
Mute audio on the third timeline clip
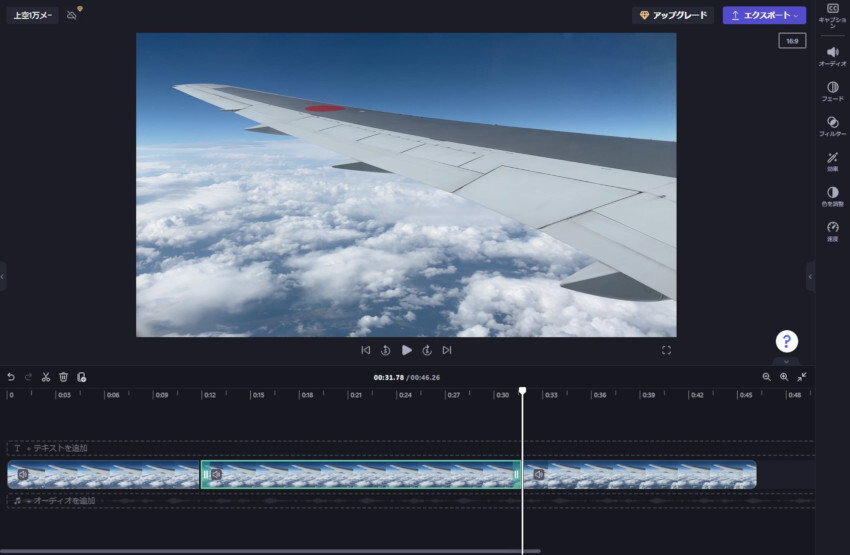point(538,474)
